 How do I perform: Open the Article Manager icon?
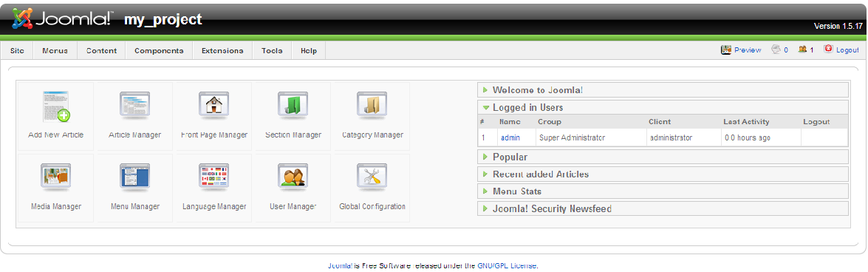[x=135, y=105]
